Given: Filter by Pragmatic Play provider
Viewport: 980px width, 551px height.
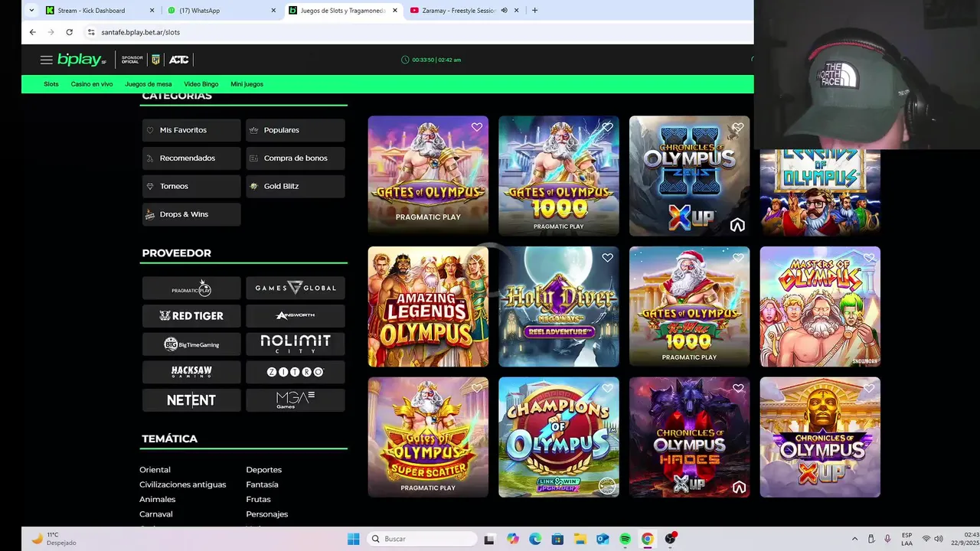Looking at the screenshot, I should click(191, 289).
